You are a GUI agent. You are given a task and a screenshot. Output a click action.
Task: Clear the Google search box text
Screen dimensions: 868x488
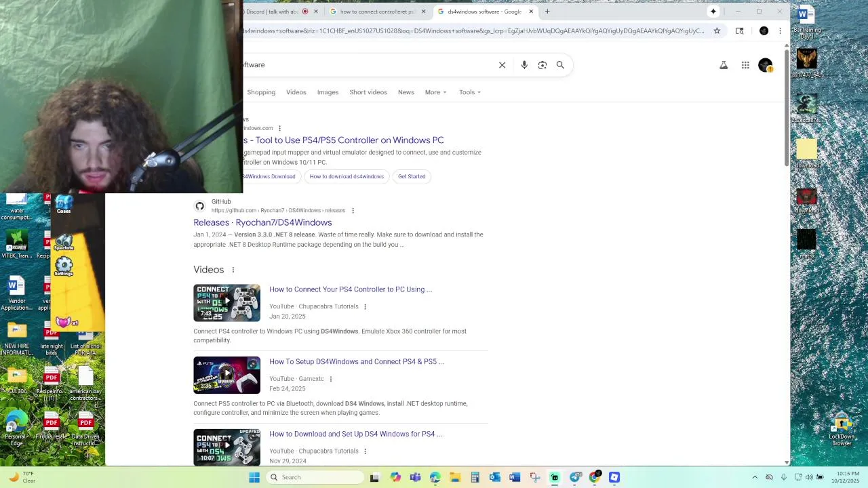point(502,65)
